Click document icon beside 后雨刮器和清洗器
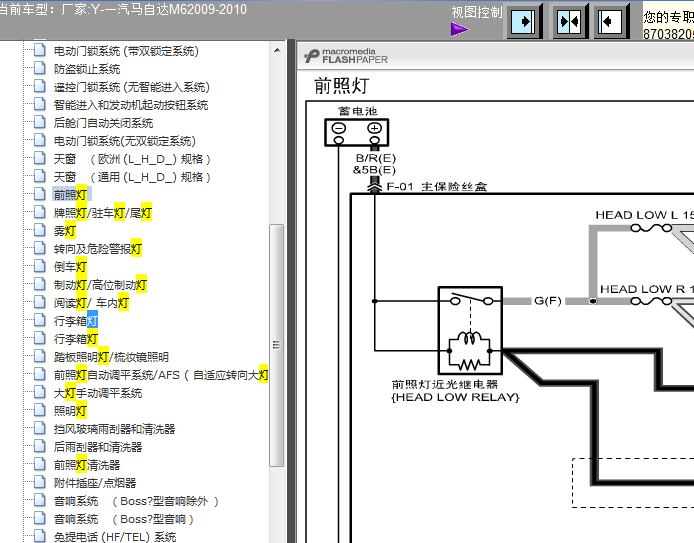This screenshot has width=694, height=543. (x=39, y=446)
